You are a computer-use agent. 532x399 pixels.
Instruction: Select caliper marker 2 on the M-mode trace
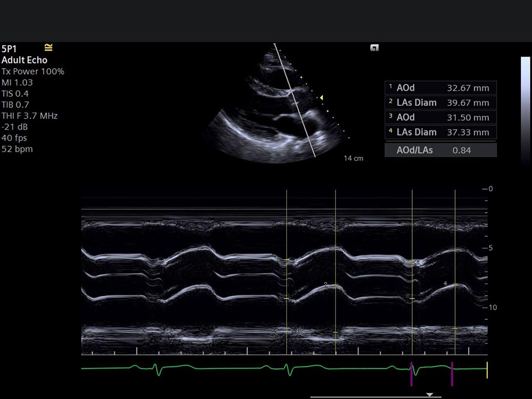[x=335, y=286]
